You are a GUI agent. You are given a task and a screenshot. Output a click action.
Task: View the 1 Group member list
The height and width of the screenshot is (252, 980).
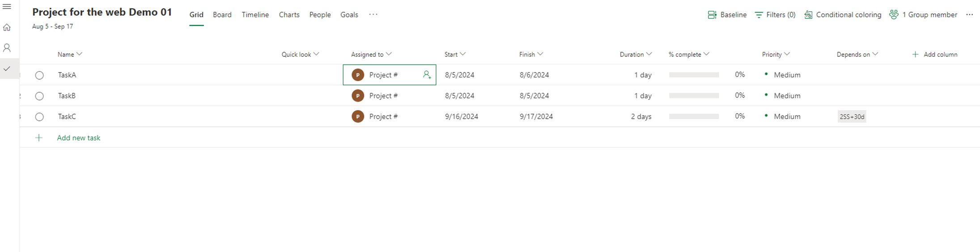tap(923, 15)
